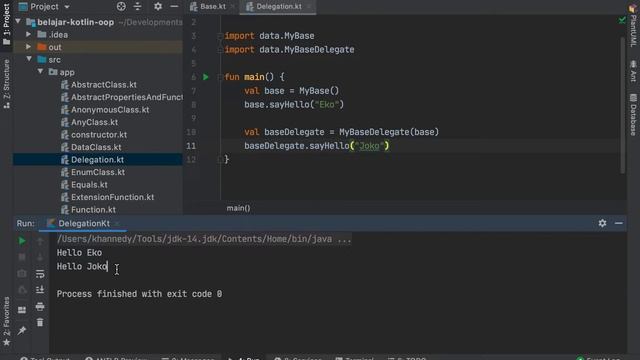Click "Eko" string in line 8
Image resolution: width=640 pixels, height=360 pixels.
pos(327,105)
